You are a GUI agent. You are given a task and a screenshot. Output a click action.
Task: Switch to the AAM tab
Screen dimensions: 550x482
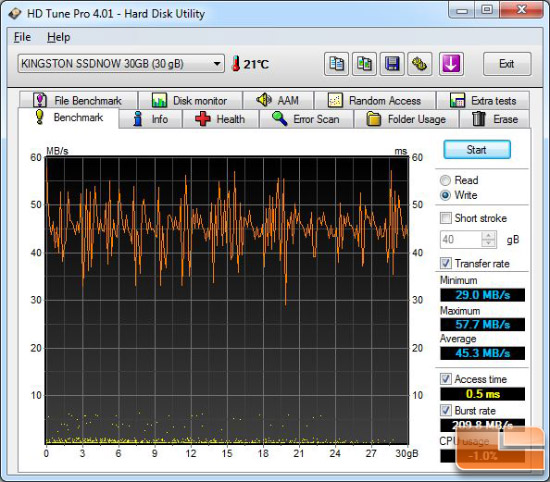point(278,101)
